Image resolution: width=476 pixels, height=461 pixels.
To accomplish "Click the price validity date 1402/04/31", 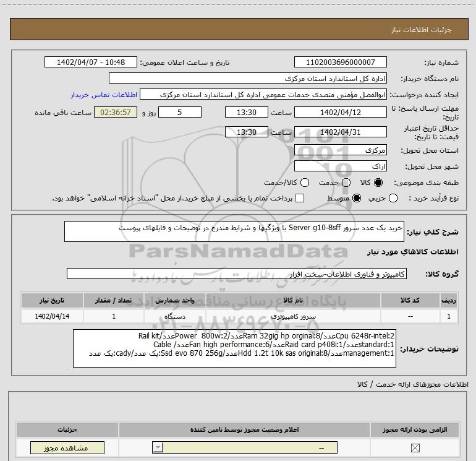I will click(x=340, y=132).
